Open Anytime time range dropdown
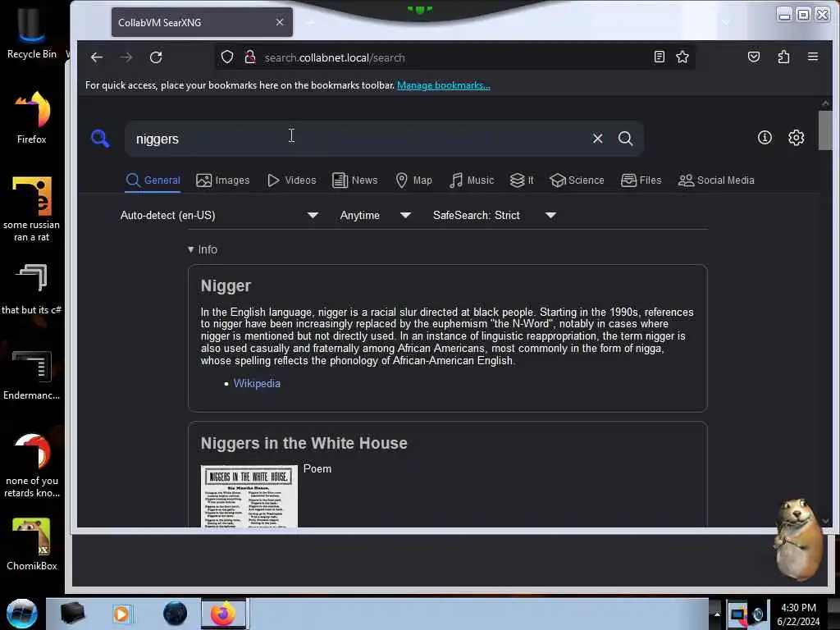The image size is (840, 630). click(x=376, y=216)
